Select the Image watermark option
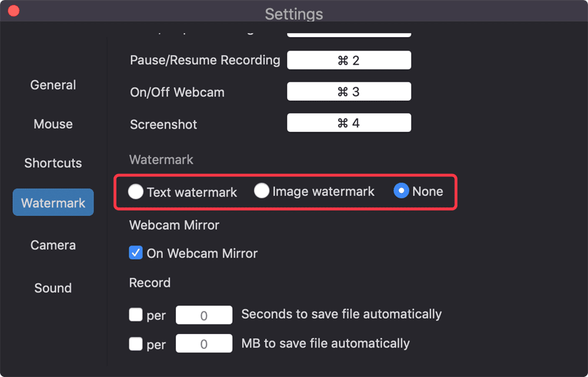Image resolution: width=588 pixels, height=377 pixels. [x=262, y=191]
